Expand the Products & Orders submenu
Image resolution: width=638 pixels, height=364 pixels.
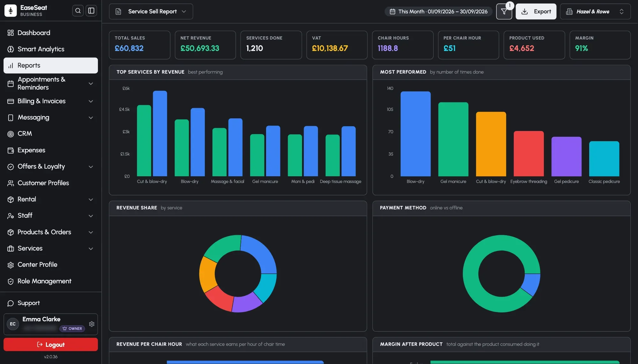click(91, 232)
